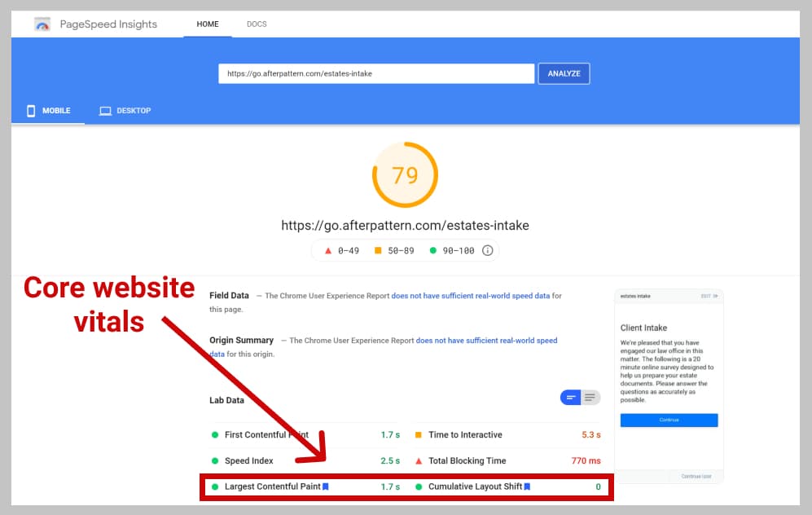The image size is (812, 515).
Task: Click the 5.3 s Time to Interactive value
Action: [590, 434]
